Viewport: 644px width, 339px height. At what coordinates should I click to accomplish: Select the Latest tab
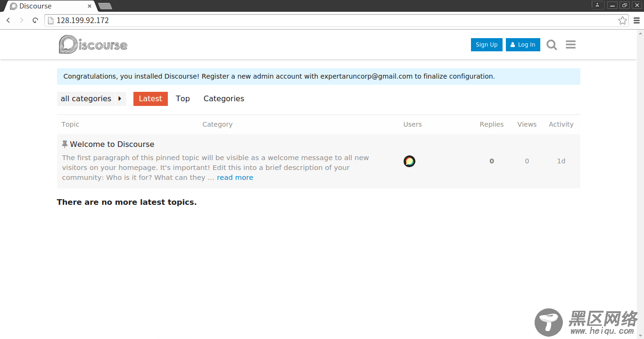click(150, 99)
